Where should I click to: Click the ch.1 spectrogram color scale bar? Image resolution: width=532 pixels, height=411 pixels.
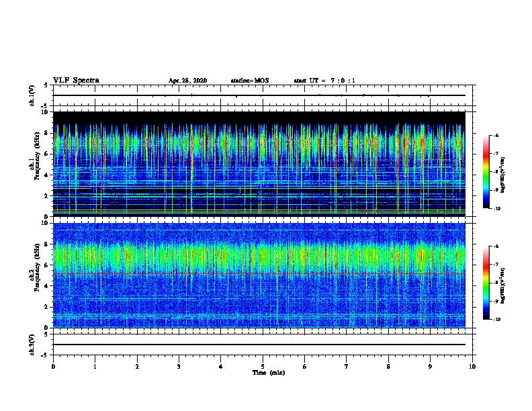point(486,172)
